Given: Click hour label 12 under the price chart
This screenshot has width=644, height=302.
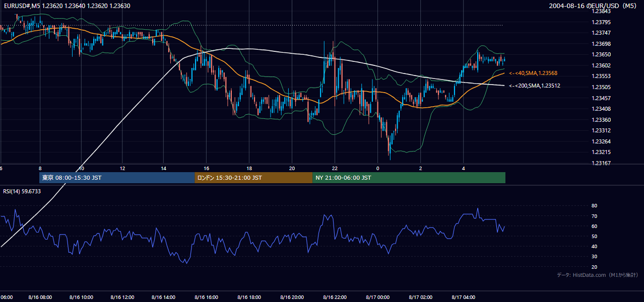Looking at the screenshot, I should 122,168.
